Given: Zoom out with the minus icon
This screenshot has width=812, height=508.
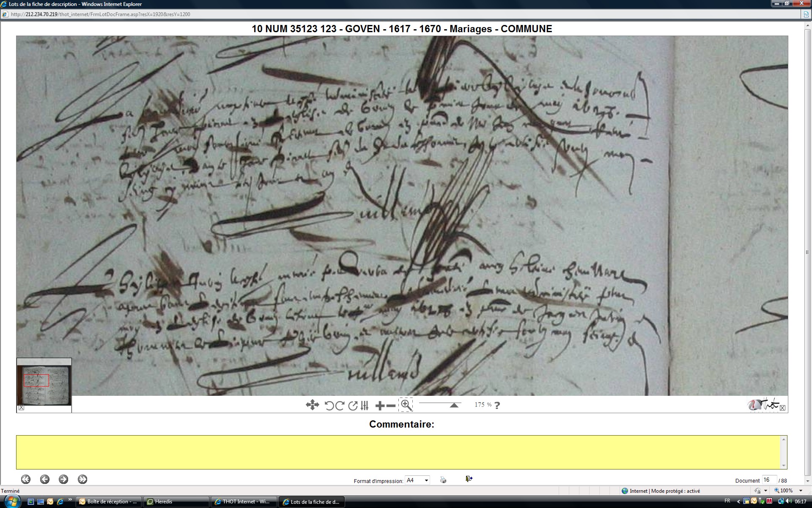Looking at the screenshot, I should pyautogui.click(x=391, y=406).
